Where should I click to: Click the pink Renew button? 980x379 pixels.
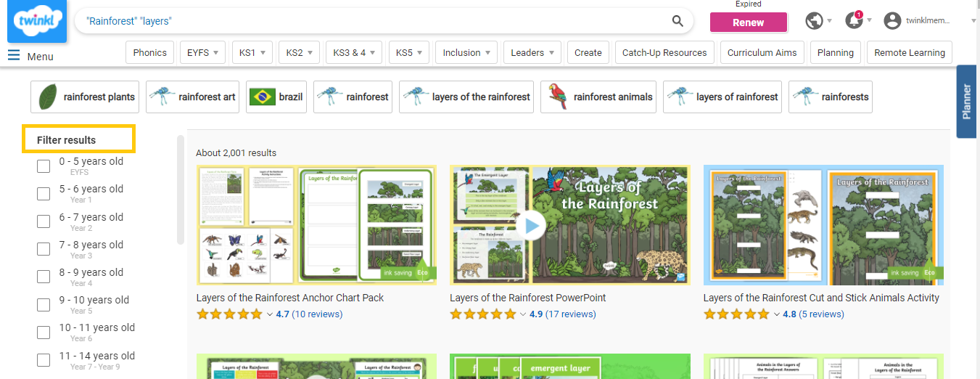click(x=748, y=23)
